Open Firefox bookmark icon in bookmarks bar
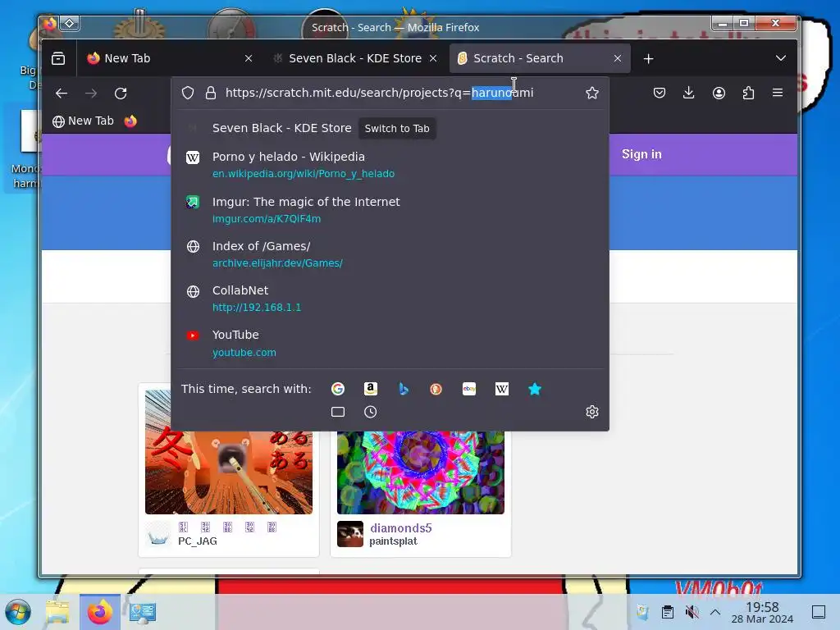Screen dimensions: 840x630 click(x=130, y=121)
